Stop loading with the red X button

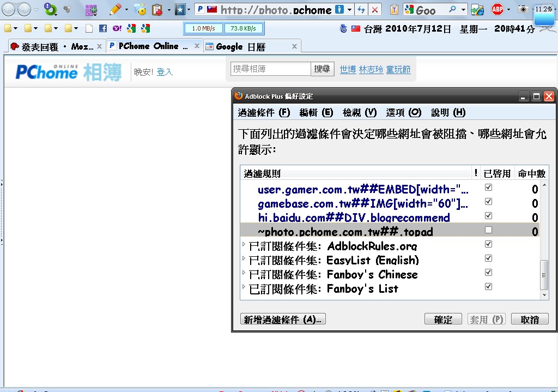pos(375,10)
